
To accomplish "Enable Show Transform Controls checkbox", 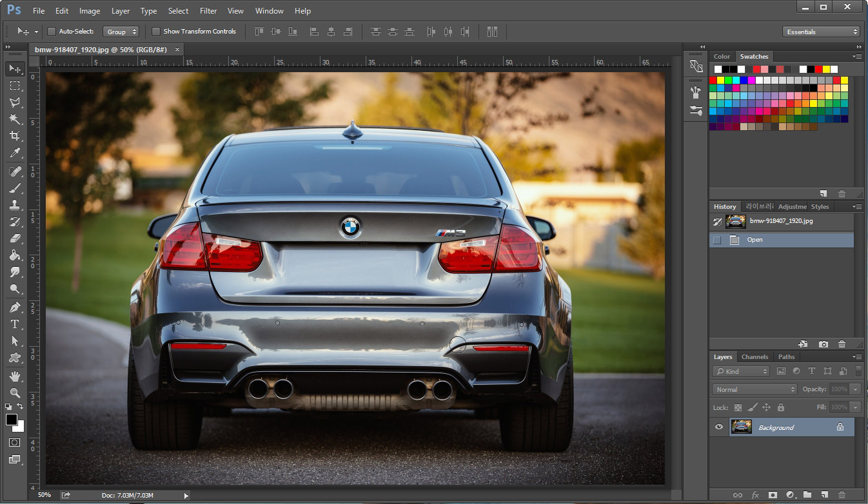I will (x=155, y=31).
